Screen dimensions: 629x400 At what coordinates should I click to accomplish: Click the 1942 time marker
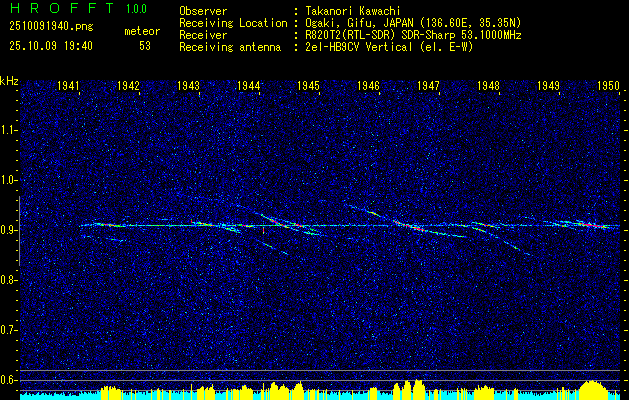point(128,86)
